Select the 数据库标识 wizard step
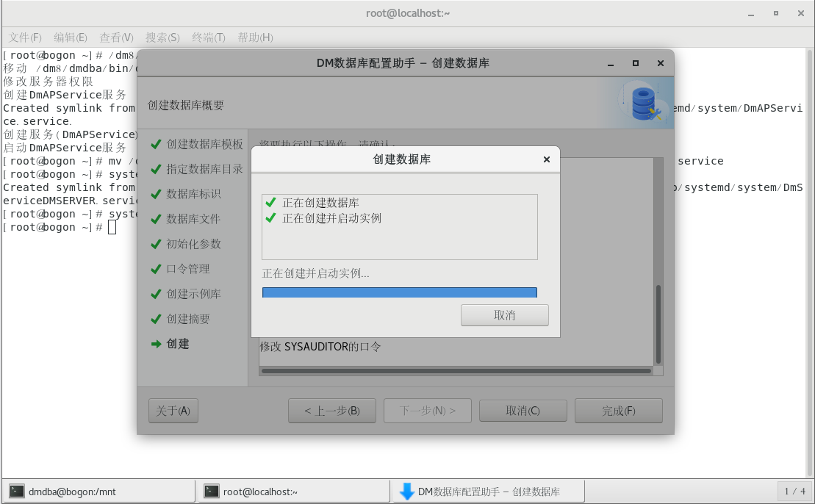Viewport: 815px width, 504px height. click(x=193, y=194)
